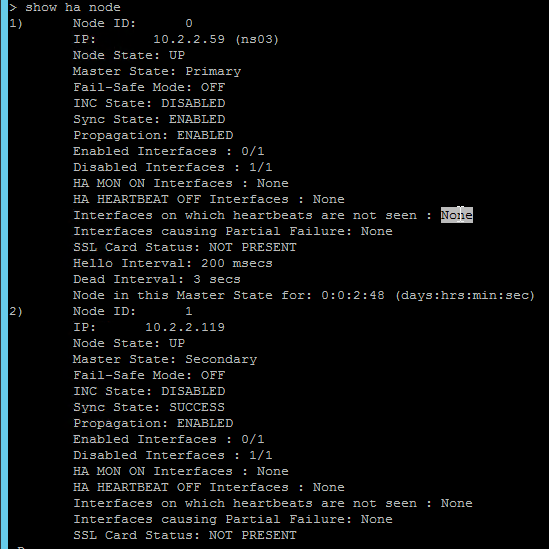549x549 pixels.
Task: Click second node's Disabled Interfaces 1/1 line
Action: point(173,455)
